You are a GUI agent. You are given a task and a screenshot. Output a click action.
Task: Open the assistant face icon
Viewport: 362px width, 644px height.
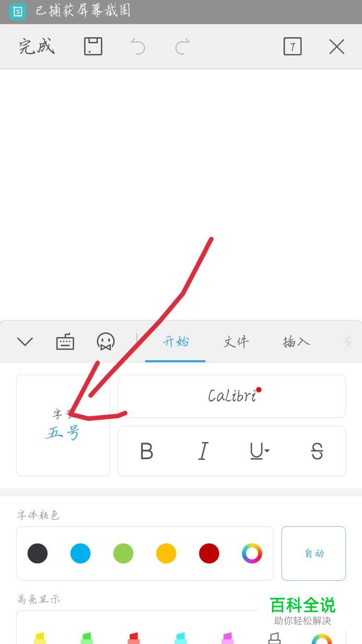coord(106,342)
